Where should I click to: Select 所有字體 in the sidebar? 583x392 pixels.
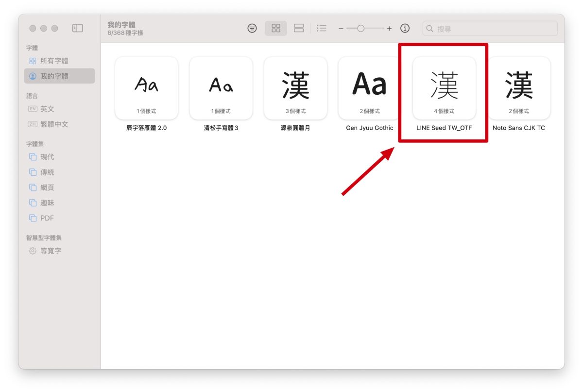click(x=59, y=61)
